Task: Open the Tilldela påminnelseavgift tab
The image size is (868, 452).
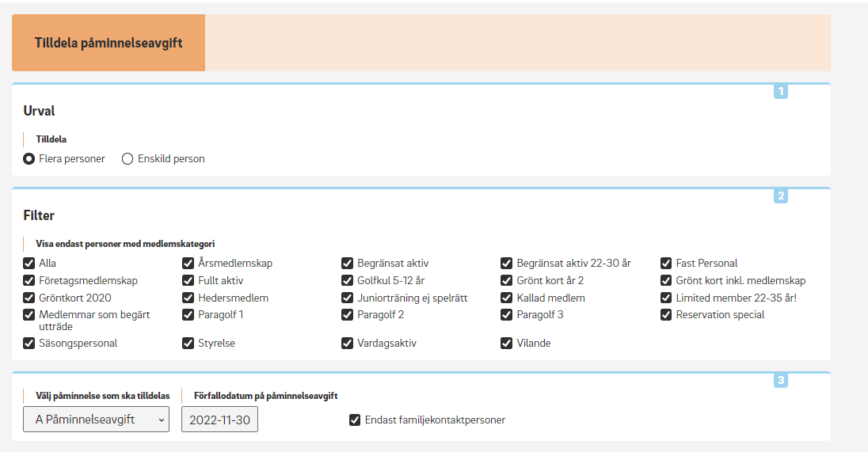Action: [x=108, y=43]
